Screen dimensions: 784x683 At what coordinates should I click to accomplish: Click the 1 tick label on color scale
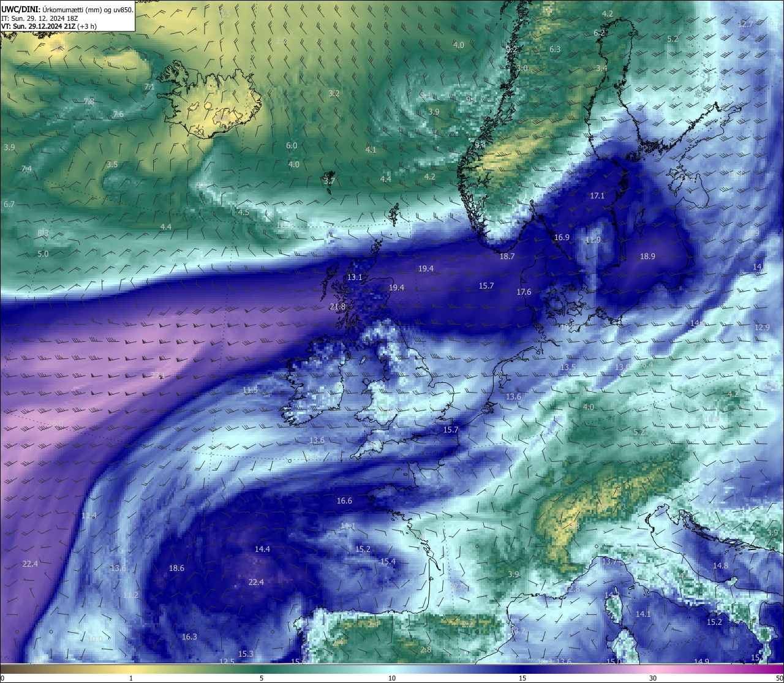131,678
